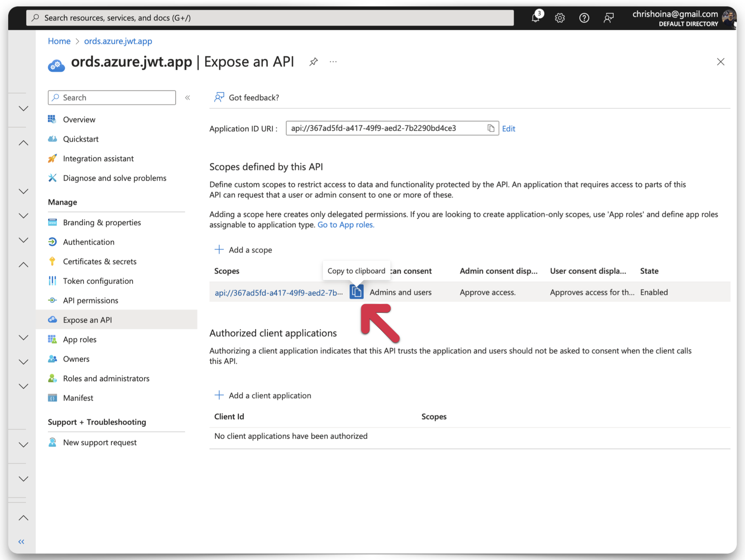
Task: Switch to API permissions section
Action: pos(90,300)
